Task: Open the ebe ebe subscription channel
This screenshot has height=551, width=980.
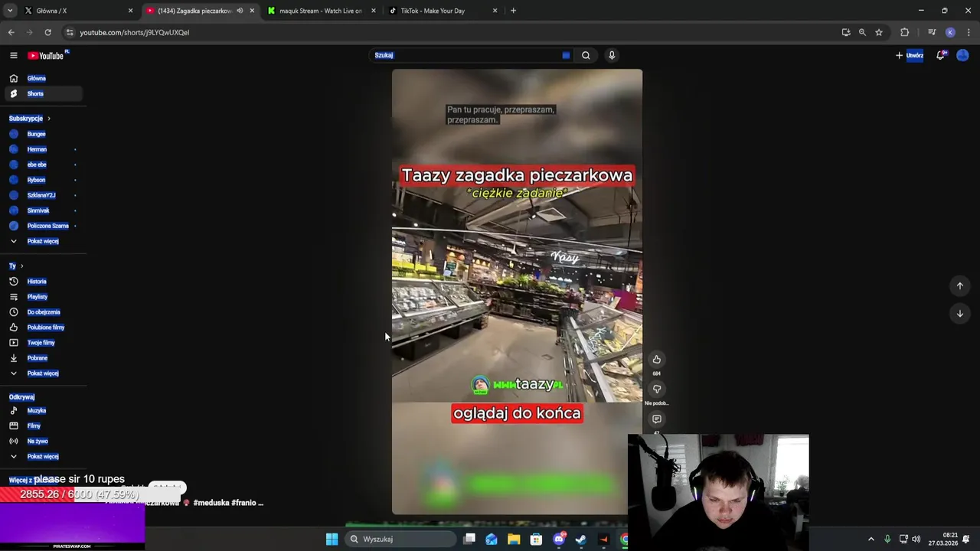Action: [x=37, y=165]
